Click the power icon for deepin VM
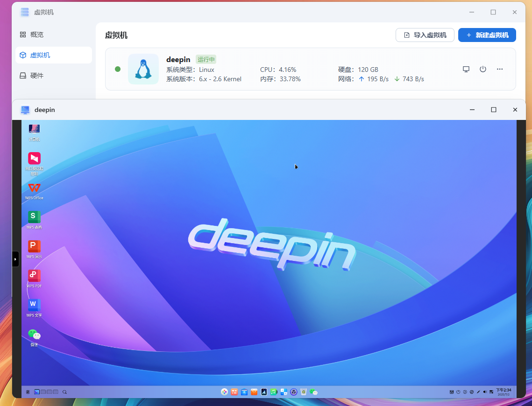 (483, 69)
